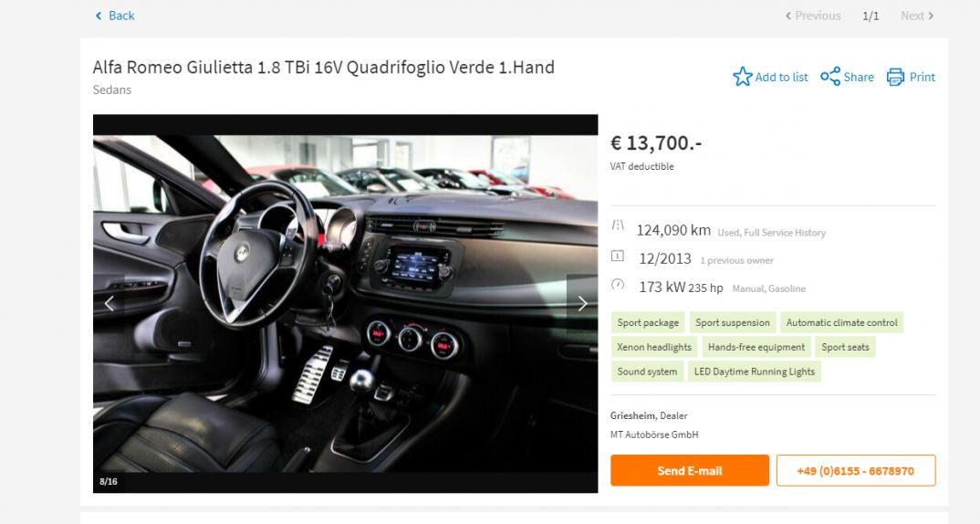Click the printer icon
This screenshot has height=524, width=980.
(x=896, y=77)
